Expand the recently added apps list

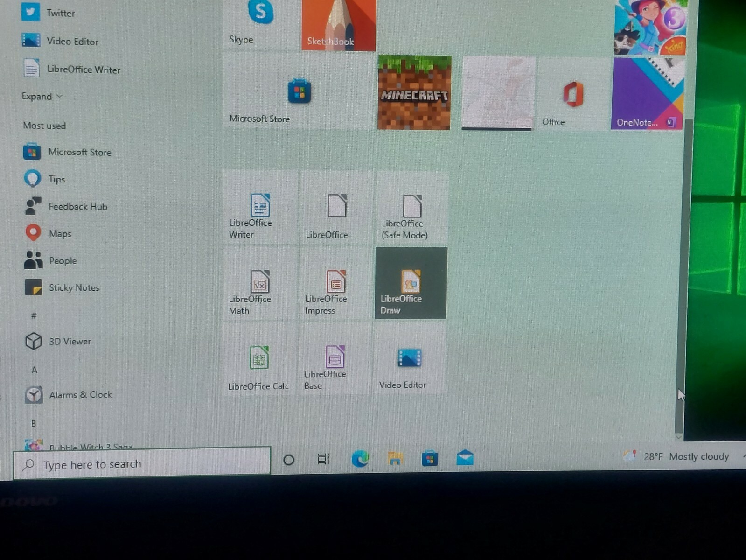tap(42, 97)
